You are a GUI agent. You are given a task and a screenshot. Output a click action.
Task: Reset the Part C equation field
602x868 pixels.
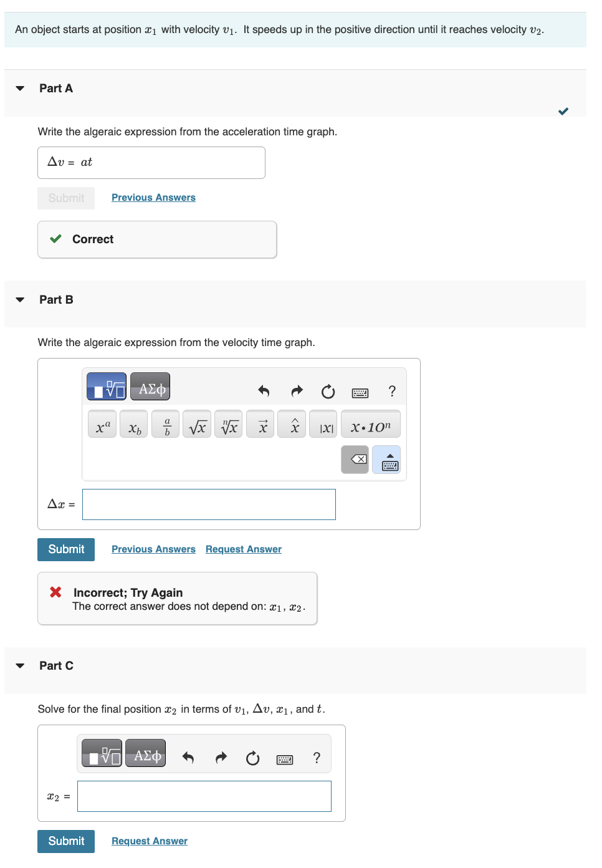252,758
